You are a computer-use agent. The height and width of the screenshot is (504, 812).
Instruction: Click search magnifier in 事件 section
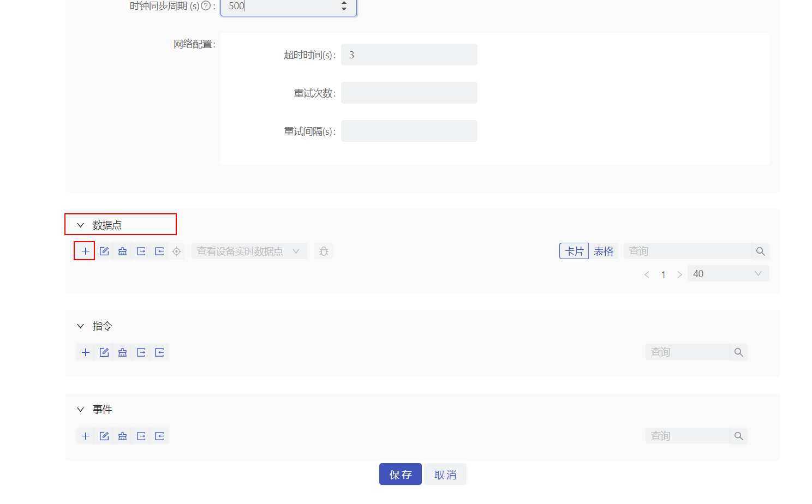[738, 436]
